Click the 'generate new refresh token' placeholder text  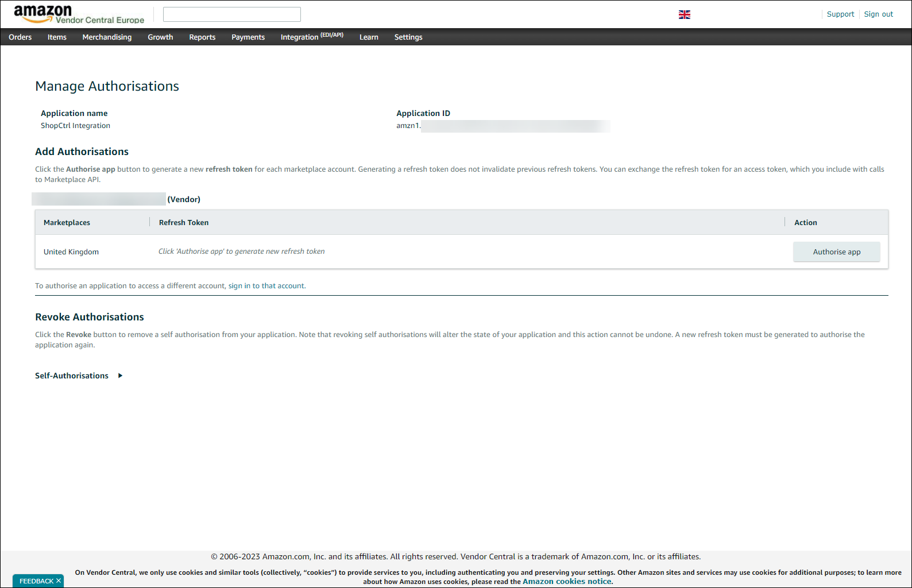(241, 251)
